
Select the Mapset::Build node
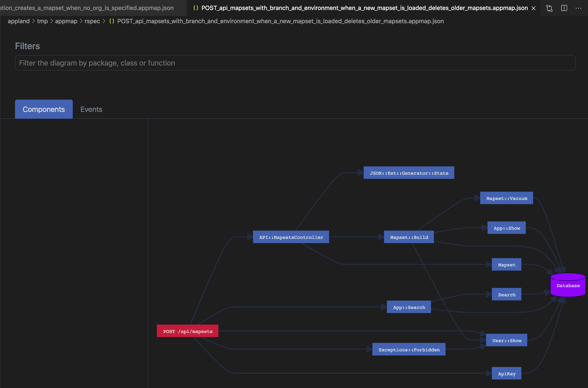click(x=409, y=237)
